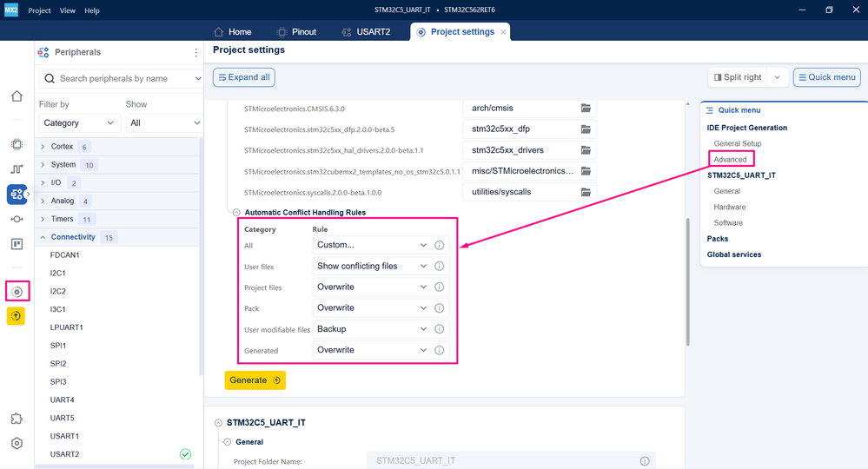
Task: Show info for the Project files rule
Action: coord(439,287)
